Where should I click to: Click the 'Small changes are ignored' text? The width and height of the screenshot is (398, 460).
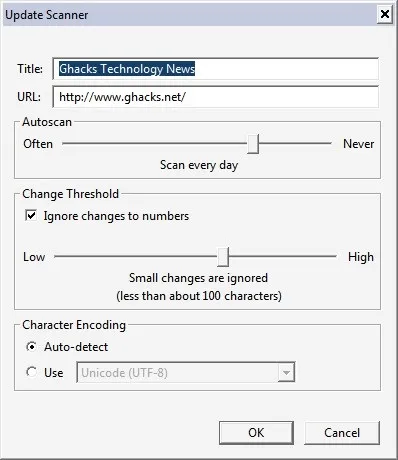click(x=199, y=278)
